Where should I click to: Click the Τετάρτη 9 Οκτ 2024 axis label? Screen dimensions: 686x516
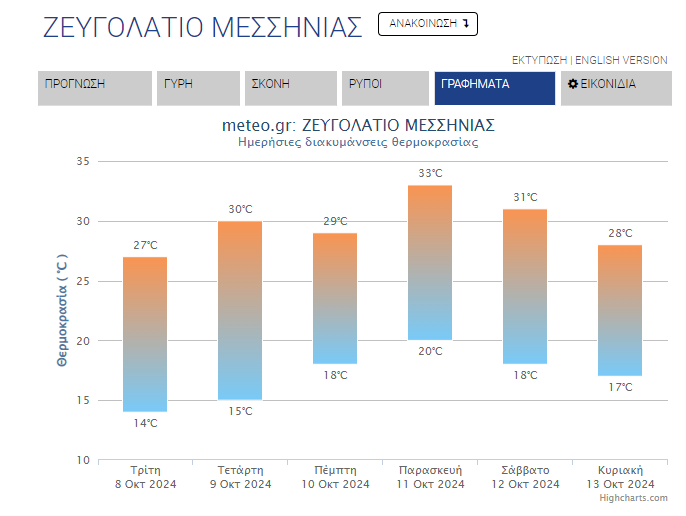tap(240, 477)
